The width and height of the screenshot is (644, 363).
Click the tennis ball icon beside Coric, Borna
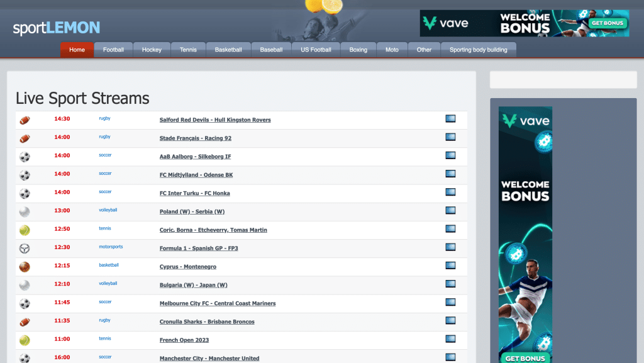(x=25, y=230)
